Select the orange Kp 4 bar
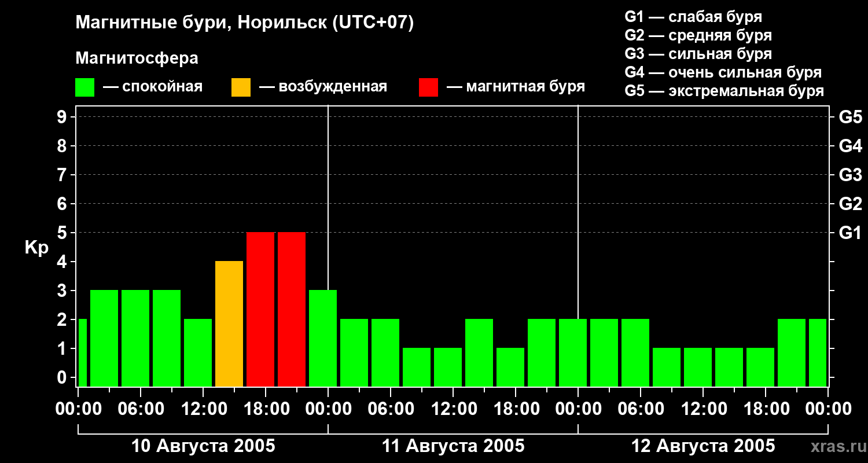Image resolution: width=868 pixels, height=463 pixels. [x=229, y=324]
